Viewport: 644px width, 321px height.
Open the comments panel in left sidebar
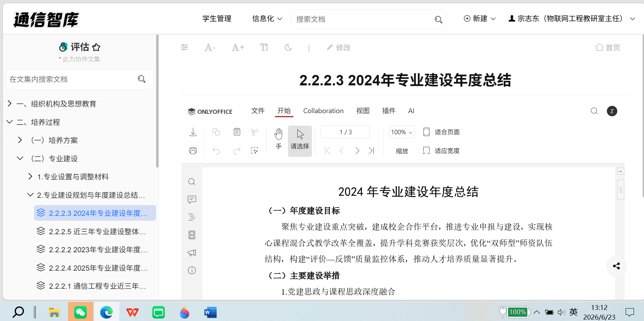(192, 200)
